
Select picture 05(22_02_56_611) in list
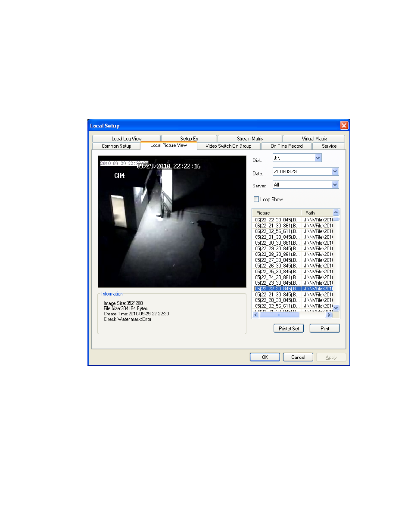coord(293,306)
